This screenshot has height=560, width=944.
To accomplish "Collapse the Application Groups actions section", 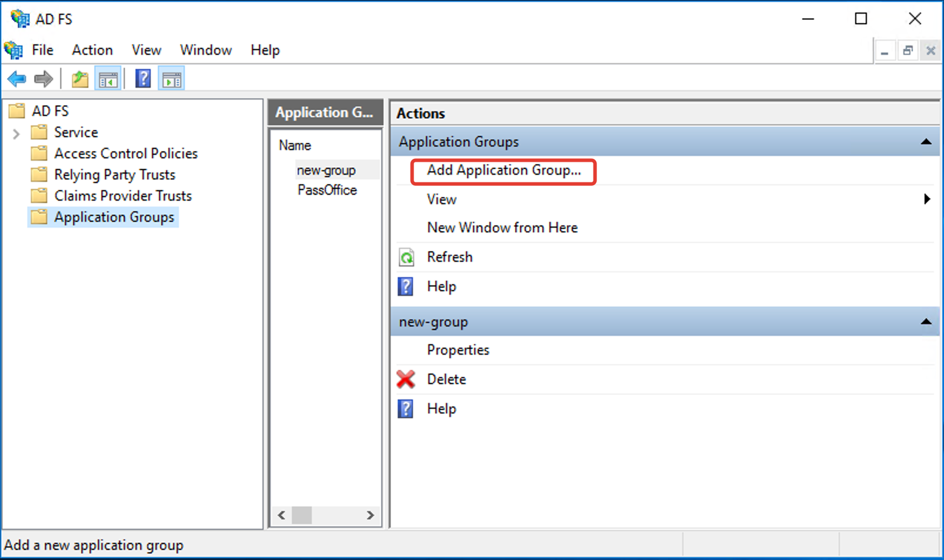I will (x=926, y=142).
